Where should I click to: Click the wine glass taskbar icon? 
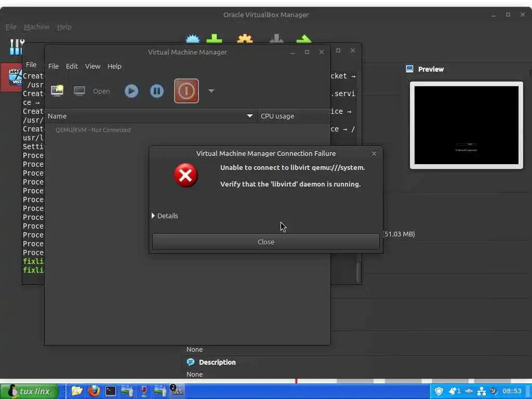143,391
